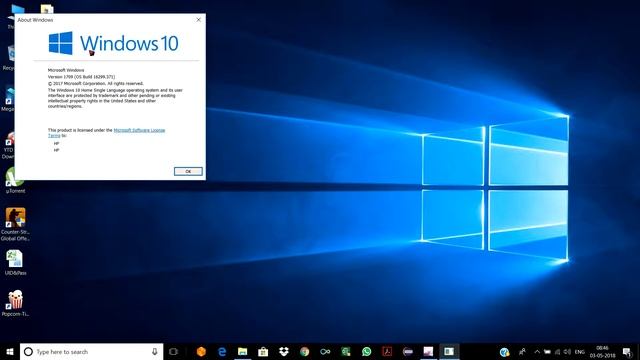Select the UID&Pass Excel file icon
This screenshot has height=360, width=640.
(x=15, y=262)
